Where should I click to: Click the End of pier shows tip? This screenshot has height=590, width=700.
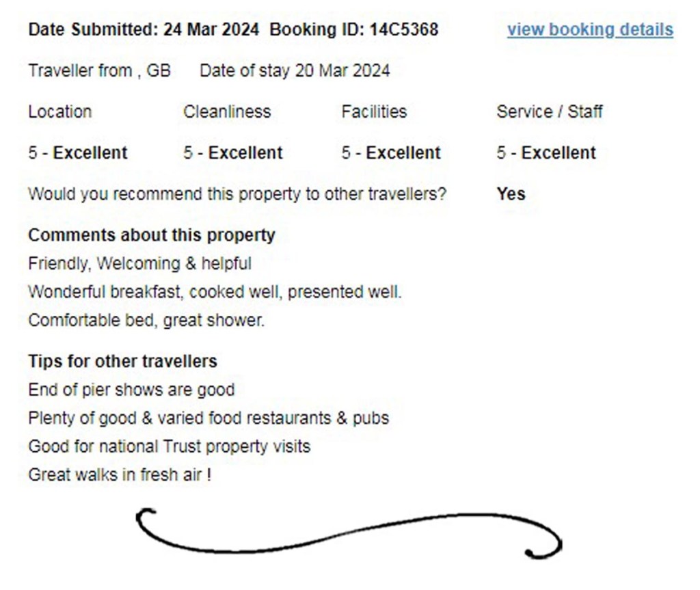coord(131,390)
